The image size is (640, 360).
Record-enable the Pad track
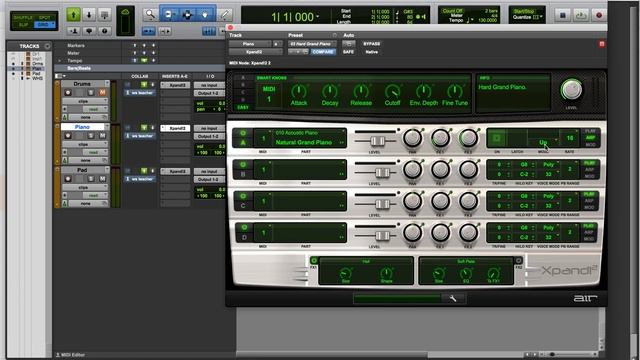68,179
